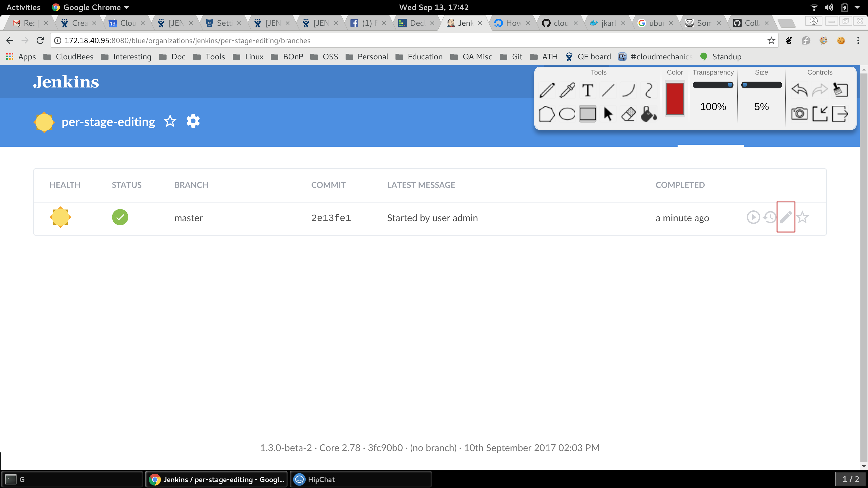The width and height of the screenshot is (868, 488).
Task: Open the Chrome three-dot menu
Action: coord(858,41)
